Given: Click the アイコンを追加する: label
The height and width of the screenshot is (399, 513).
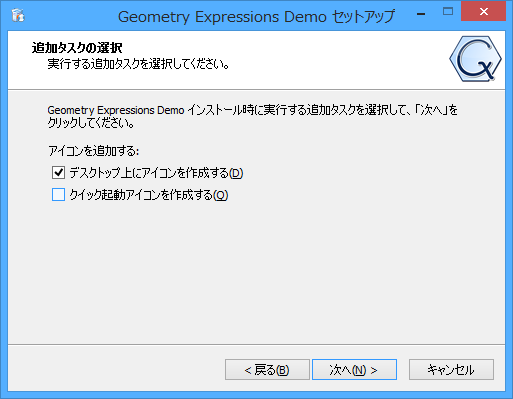Looking at the screenshot, I should click(x=93, y=151).
